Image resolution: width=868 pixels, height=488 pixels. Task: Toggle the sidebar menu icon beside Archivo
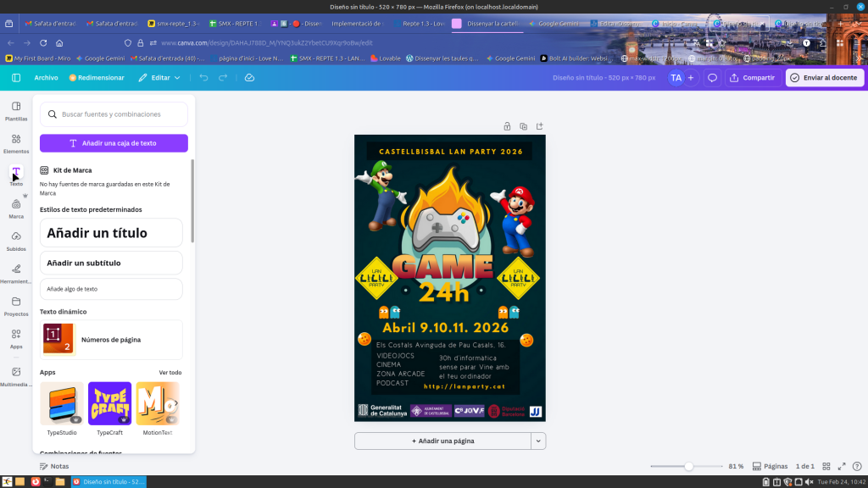[16, 77]
